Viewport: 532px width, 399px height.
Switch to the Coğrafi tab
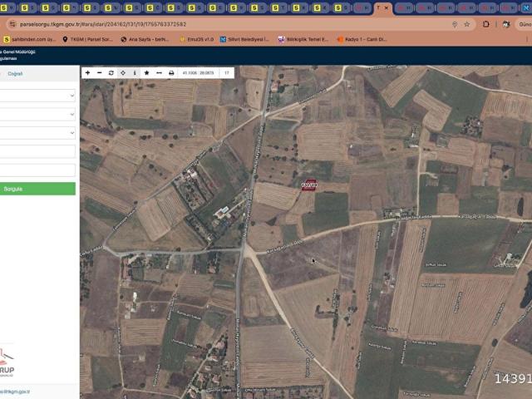pos(16,74)
